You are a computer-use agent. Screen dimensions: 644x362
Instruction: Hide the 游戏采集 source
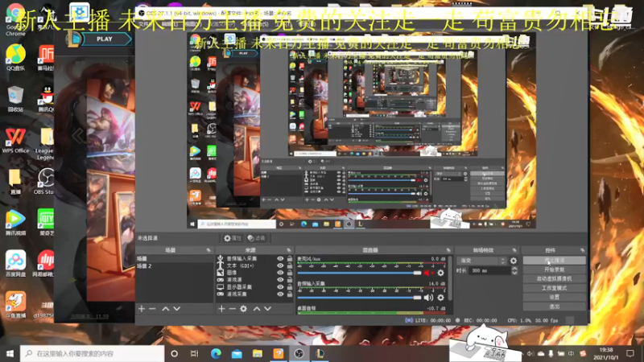tap(280, 294)
